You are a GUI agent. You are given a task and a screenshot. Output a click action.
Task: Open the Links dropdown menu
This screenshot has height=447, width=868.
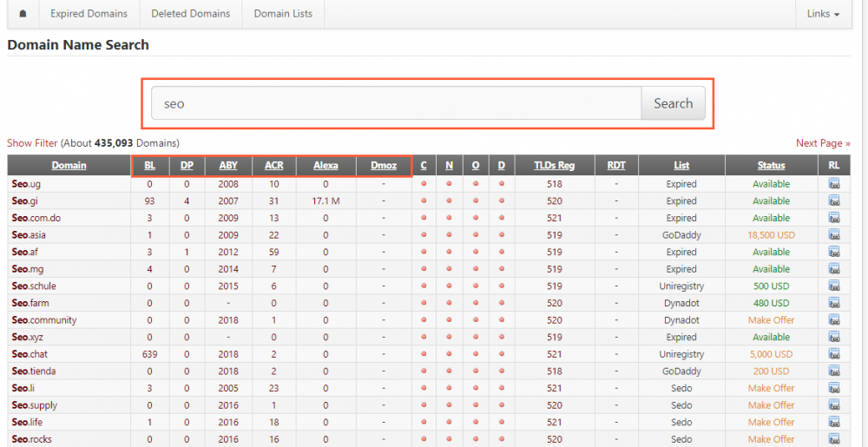[x=823, y=14]
